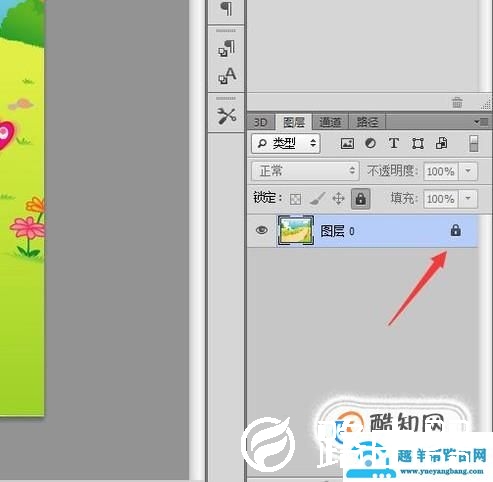The width and height of the screenshot is (493, 482).
Task: Toggle the layer filtering switch
Action: tap(473, 144)
